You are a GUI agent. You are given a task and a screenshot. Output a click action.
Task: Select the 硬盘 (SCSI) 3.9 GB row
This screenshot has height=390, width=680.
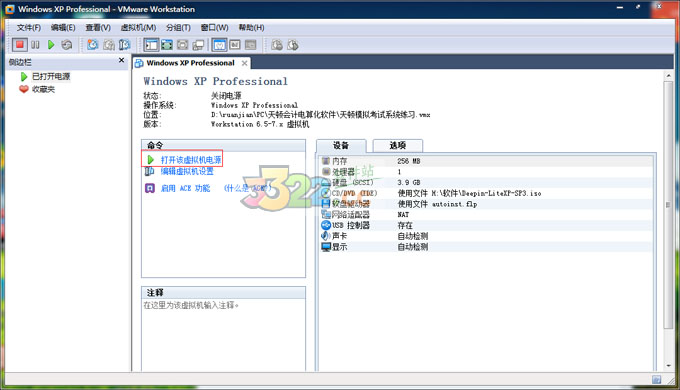pyautogui.click(x=486, y=183)
